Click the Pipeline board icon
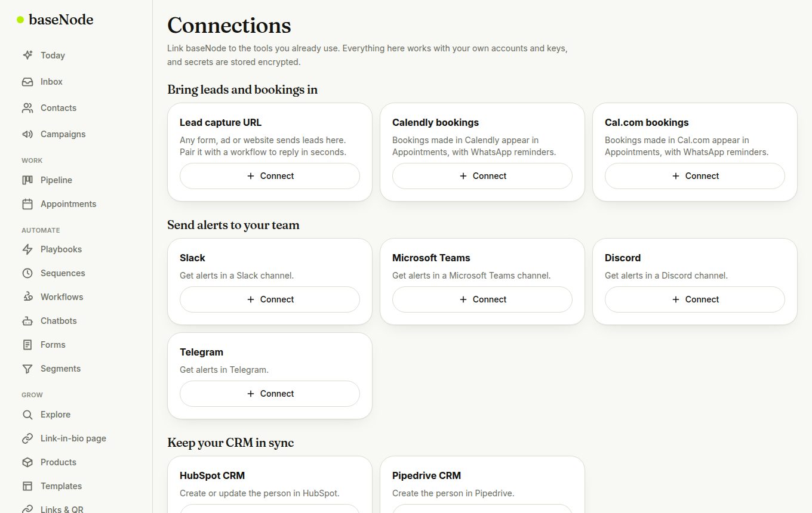The image size is (812, 513). pos(27,180)
